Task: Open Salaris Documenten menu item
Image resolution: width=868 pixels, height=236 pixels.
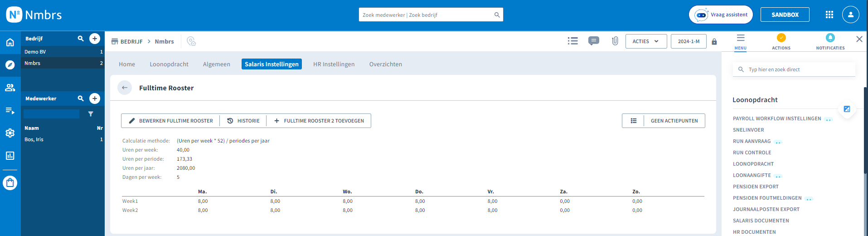Action: click(x=761, y=221)
